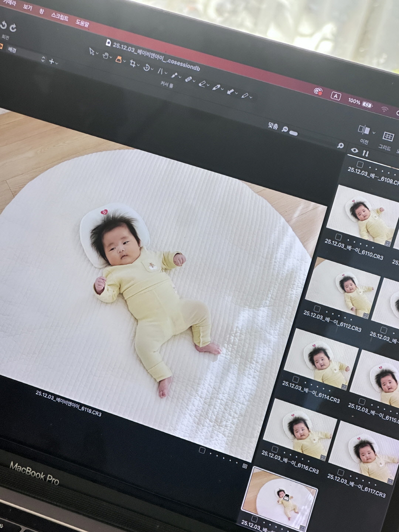
Task: Open the 이전 before/after view dropdown chevron
Action: 374,133
